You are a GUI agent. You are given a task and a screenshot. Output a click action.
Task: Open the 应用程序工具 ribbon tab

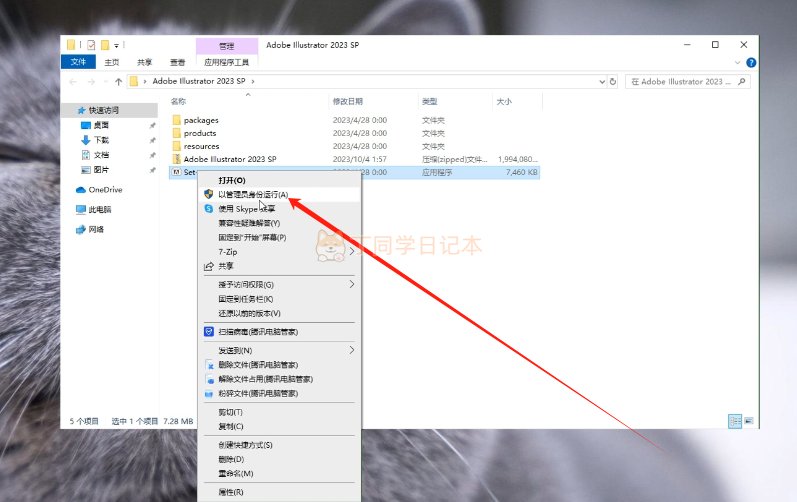point(227,62)
